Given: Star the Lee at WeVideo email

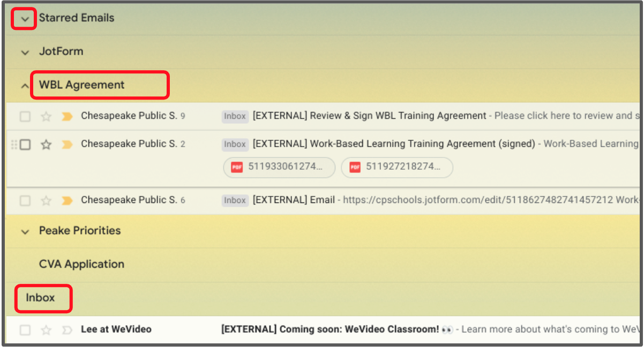Looking at the screenshot, I should pyautogui.click(x=47, y=329).
